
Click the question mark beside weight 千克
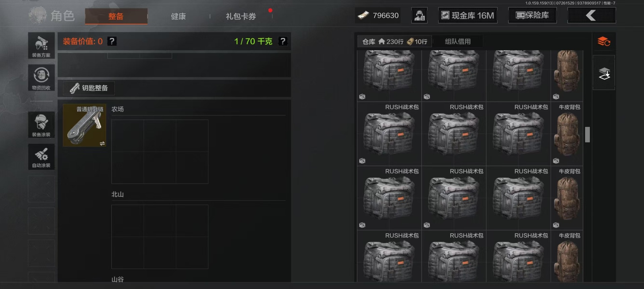click(x=283, y=41)
